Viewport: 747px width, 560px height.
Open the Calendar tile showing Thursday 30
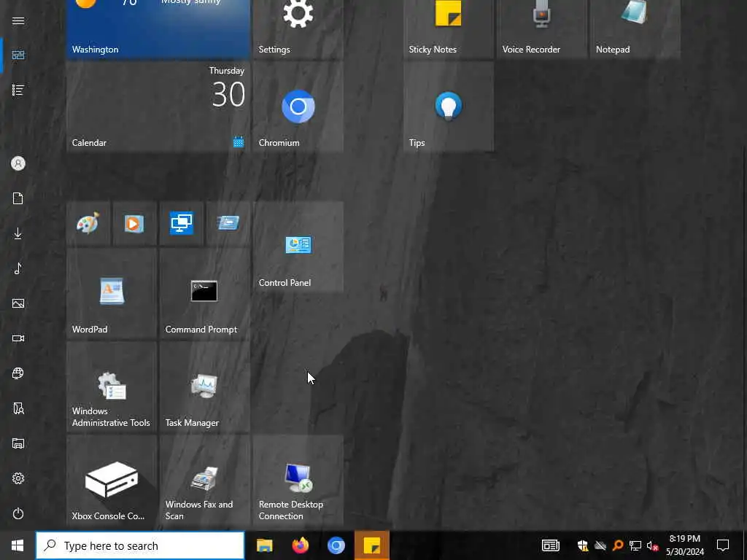click(158, 106)
